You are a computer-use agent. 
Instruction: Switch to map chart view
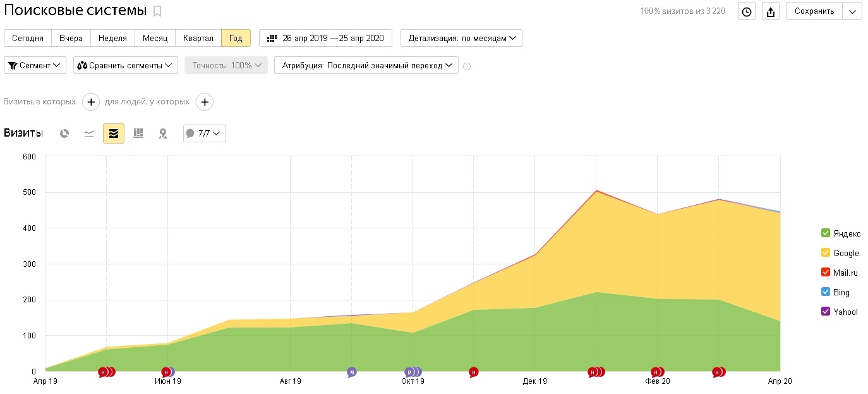pos(163,133)
